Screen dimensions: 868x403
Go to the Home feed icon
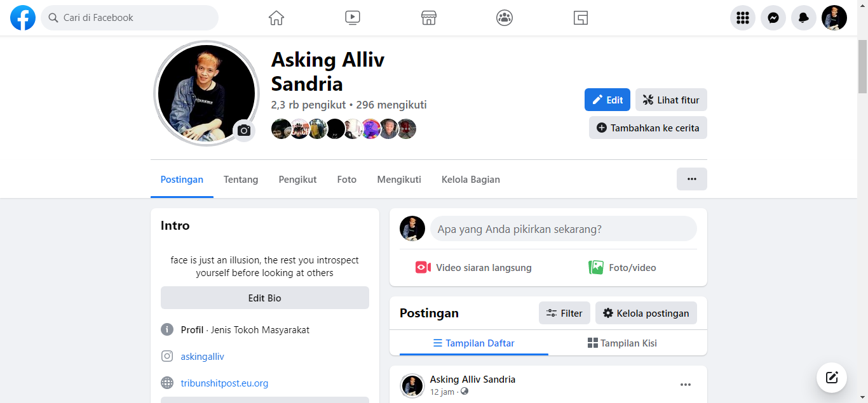coord(276,18)
